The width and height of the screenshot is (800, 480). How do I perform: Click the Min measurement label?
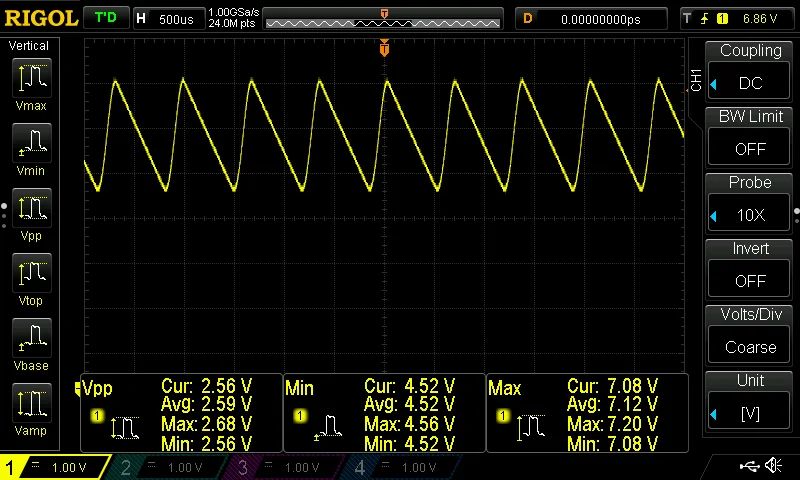coord(299,389)
